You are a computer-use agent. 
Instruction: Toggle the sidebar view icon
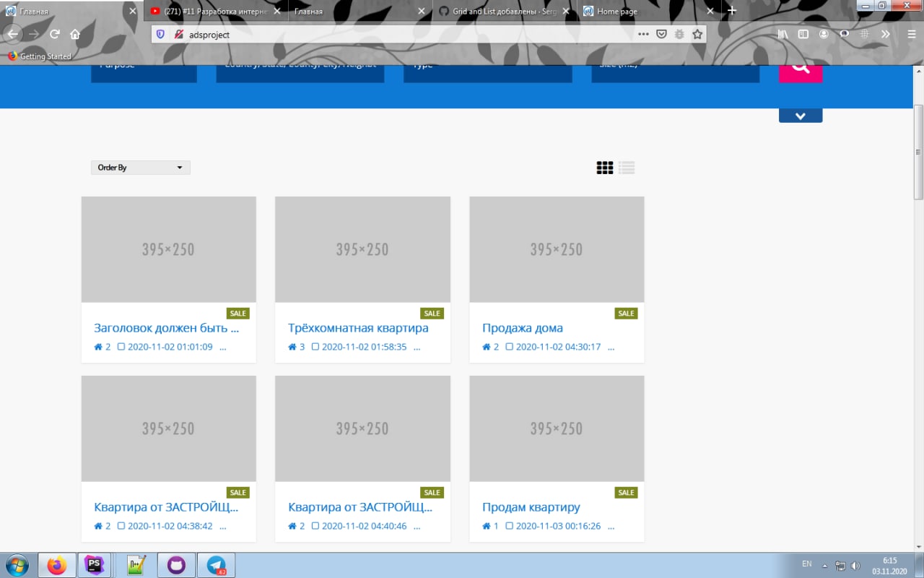(x=803, y=34)
